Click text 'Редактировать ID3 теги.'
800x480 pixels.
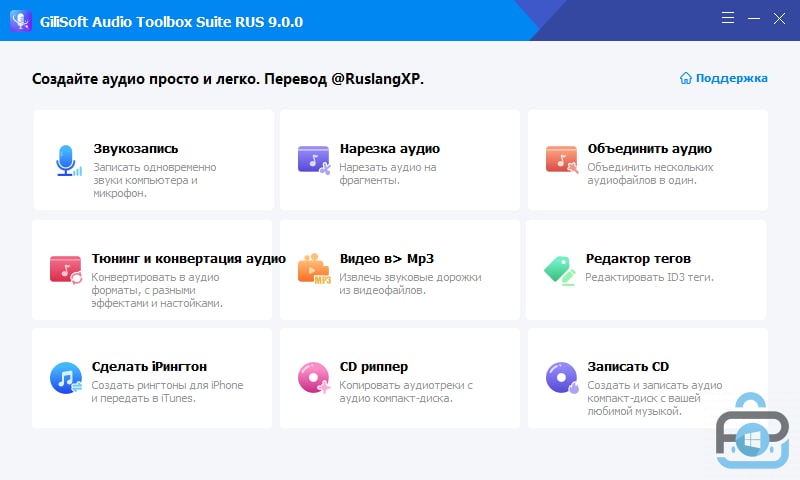coord(649,277)
